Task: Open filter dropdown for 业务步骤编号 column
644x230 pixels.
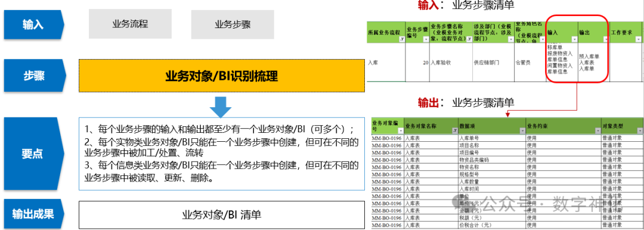Action: [x=426, y=39]
